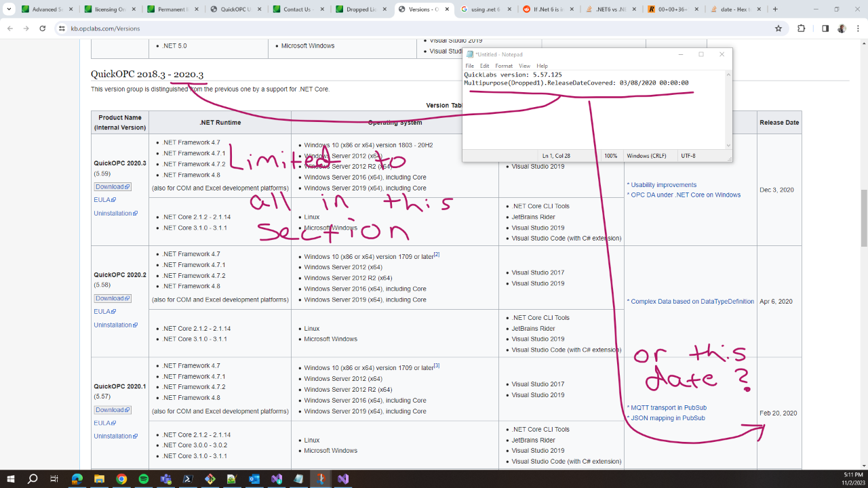Screen dimensions: 868x488
Task: Open Uninstallation link for QuickOPC 2020.2
Action: click(115, 325)
